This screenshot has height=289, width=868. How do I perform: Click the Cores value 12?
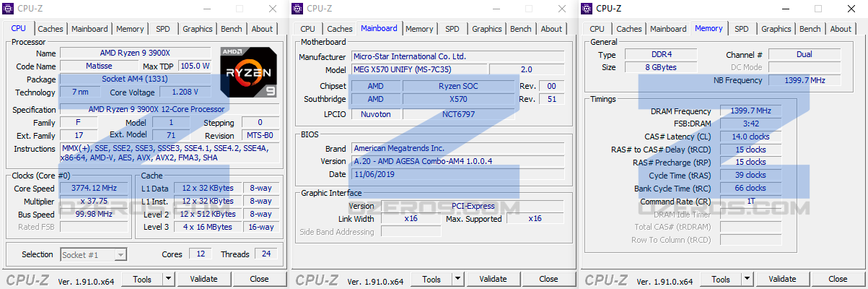[199, 254]
